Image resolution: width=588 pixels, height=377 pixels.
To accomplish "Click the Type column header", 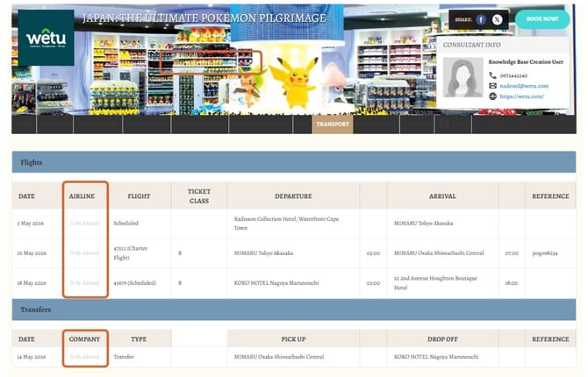I will coord(139,338).
